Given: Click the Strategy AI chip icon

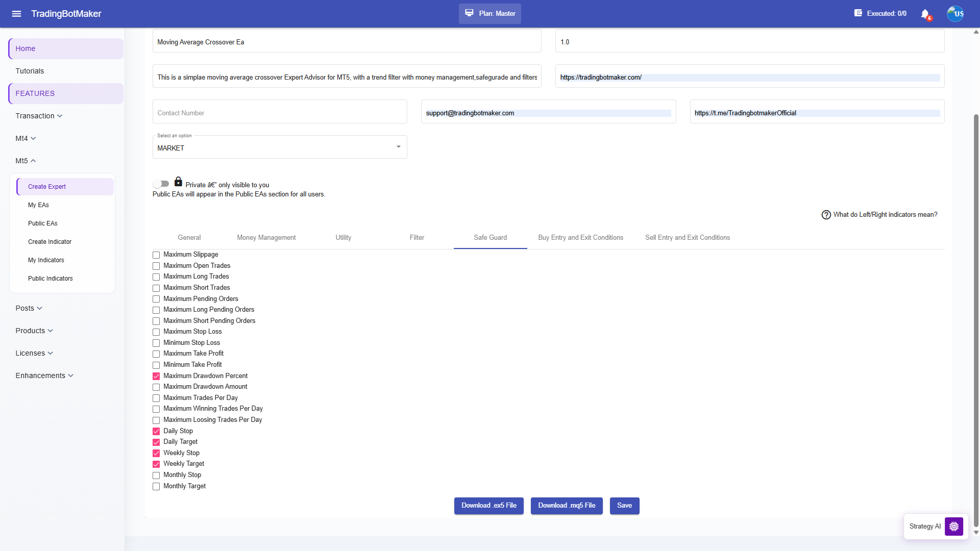Looking at the screenshot, I should [x=953, y=526].
